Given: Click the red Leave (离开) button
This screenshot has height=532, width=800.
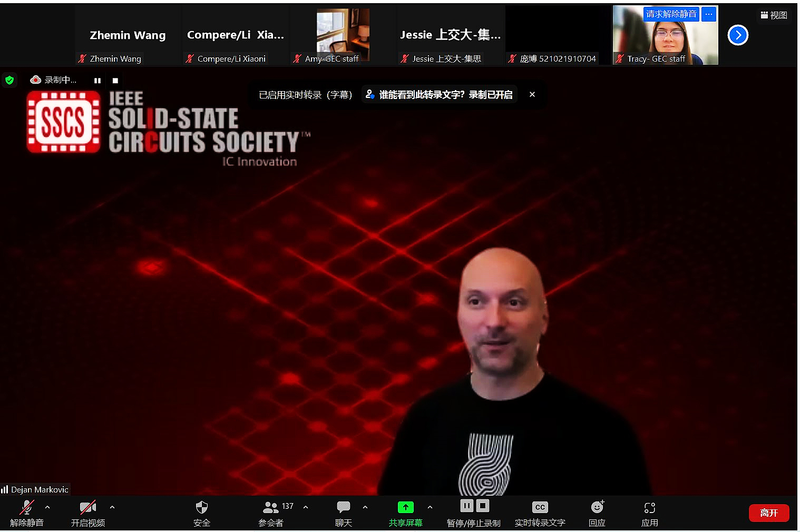Looking at the screenshot, I should pyautogui.click(x=768, y=513).
